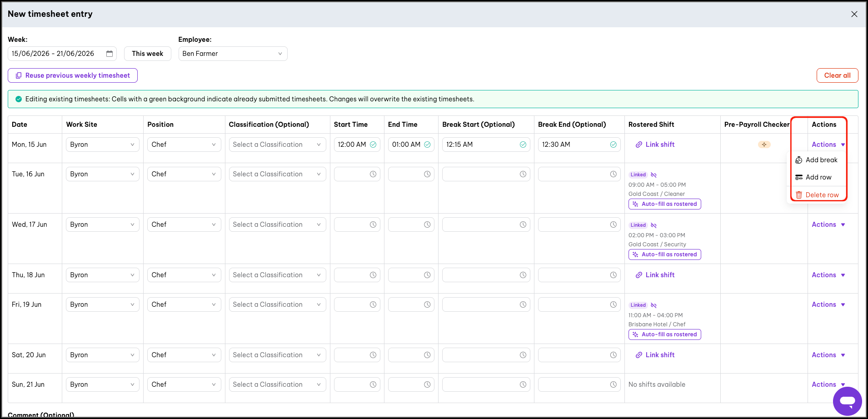Click the clock icon in Thu, 18 Jun Start Time
The image size is (868, 419).
click(x=373, y=275)
